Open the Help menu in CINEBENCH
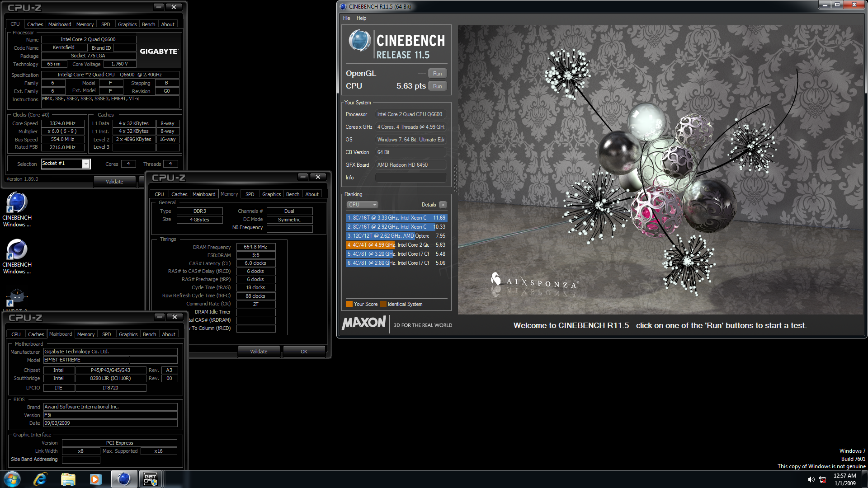Screen dimensions: 868x488 (x=361, y=18)
